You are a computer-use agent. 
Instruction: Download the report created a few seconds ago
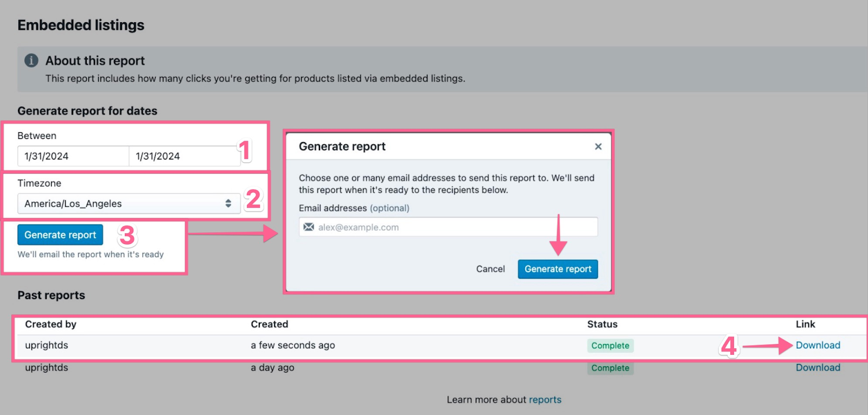pos(818,346)
